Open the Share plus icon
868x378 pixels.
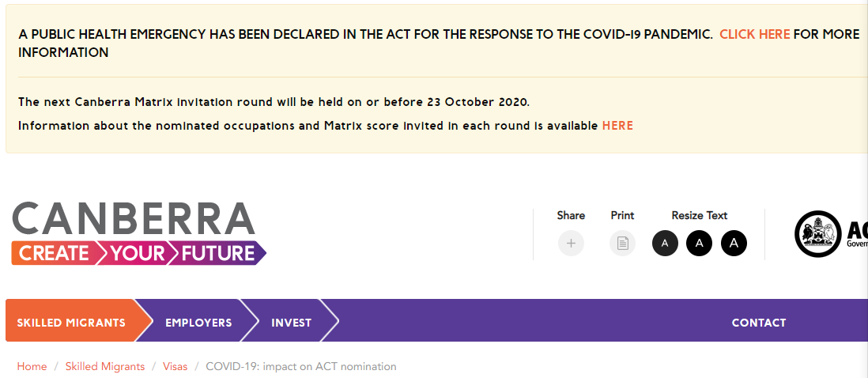(x=571, y=243)
